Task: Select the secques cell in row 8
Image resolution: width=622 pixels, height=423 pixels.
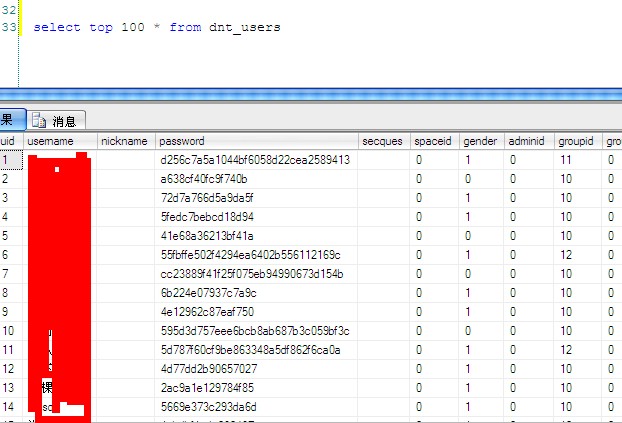Action: [384, 293]
